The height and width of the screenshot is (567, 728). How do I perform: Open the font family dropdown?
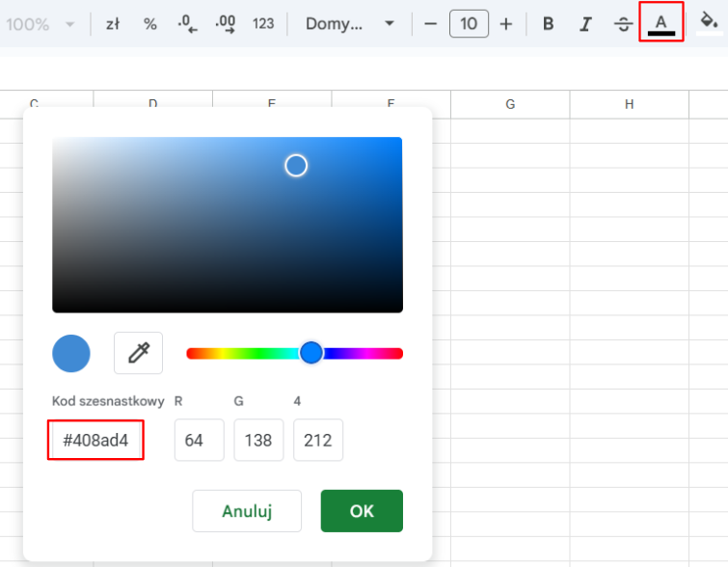(350, 24)
